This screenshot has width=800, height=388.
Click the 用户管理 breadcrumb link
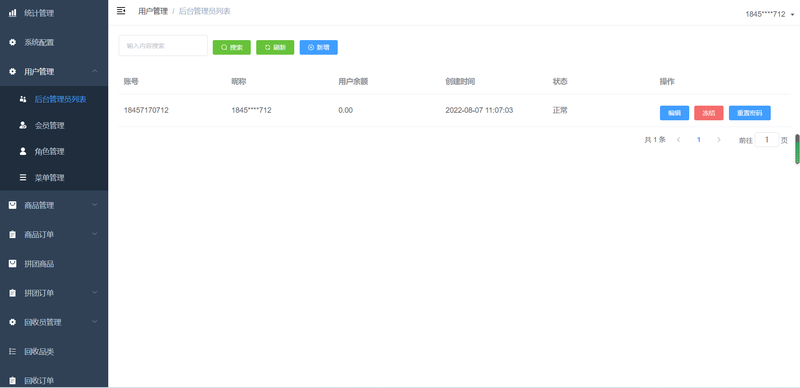(x=153, y=11)
